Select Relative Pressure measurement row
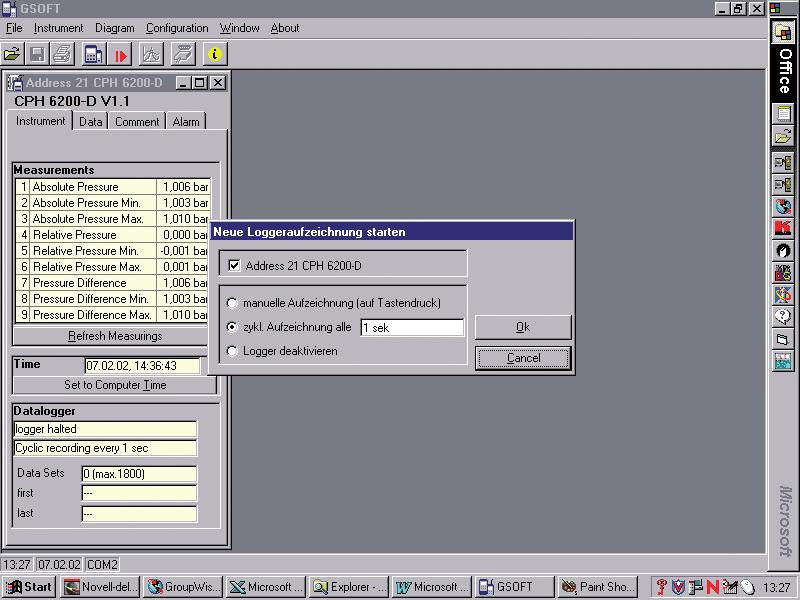 coord(112,235)
